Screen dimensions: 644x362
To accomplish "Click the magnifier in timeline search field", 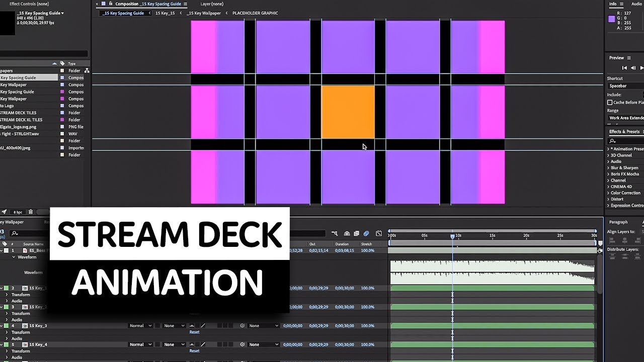I will tap(14, 233).
